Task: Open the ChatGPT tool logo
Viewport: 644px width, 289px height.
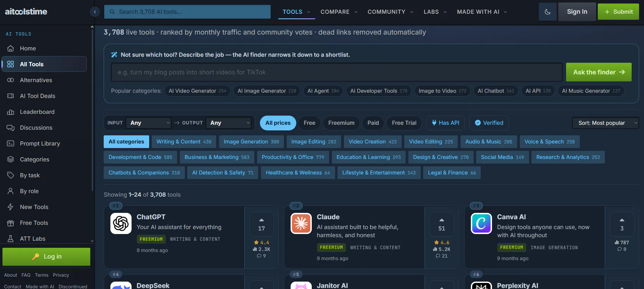Action: click(121, 223)
